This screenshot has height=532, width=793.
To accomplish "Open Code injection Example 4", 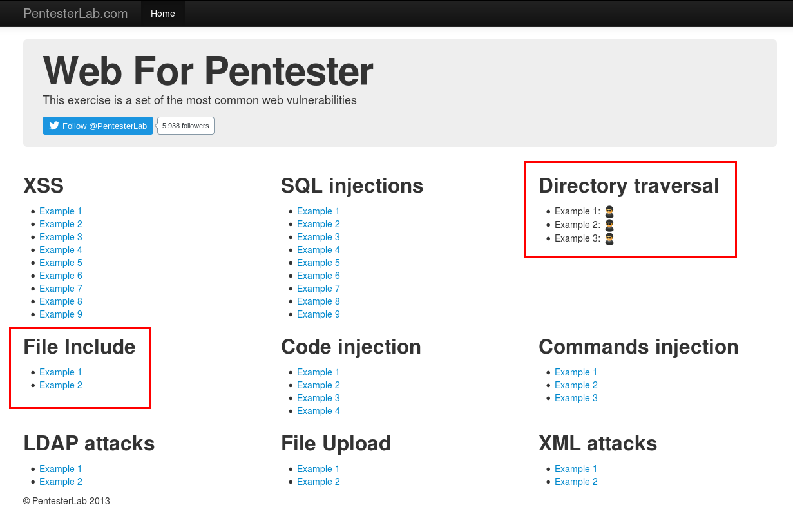I will [x=318, y=410].
